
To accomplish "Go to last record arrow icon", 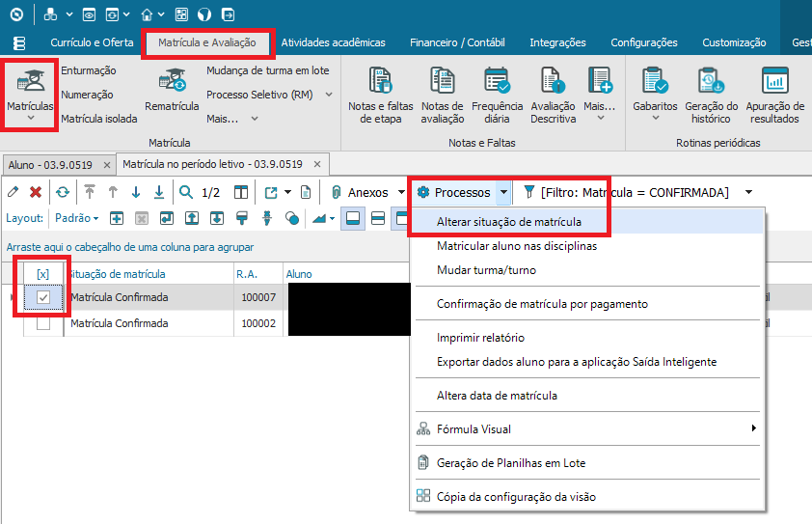I will click(x=159, y=192).
